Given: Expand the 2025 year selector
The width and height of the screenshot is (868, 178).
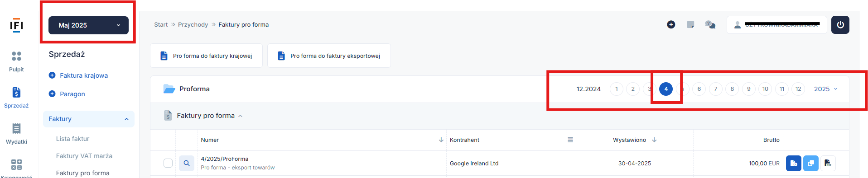Looking at the screenshot, I should (x=825, y=89).
